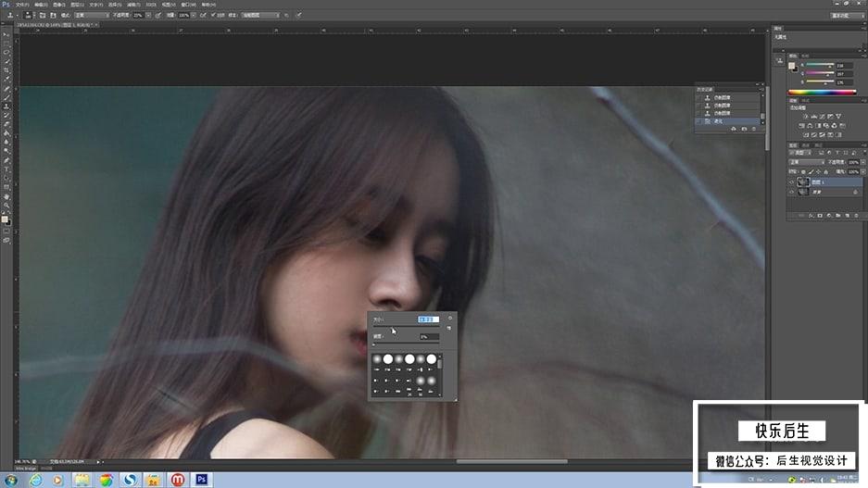The width and height of the screenshot is (868, 488).
Task: Select the Lasso tool
Action: (6, 52)
